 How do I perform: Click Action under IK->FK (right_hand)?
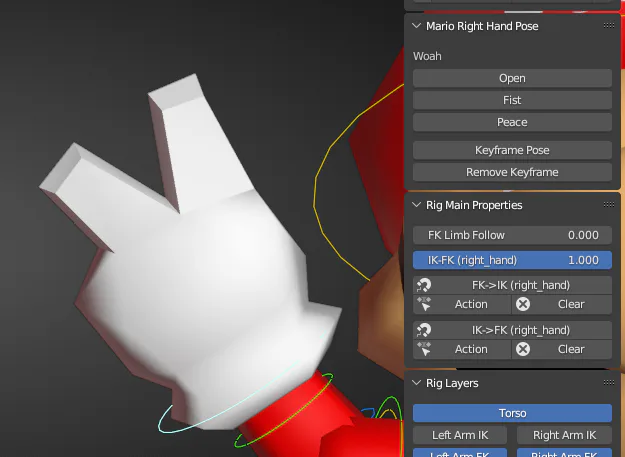click(x=462, y=349)
